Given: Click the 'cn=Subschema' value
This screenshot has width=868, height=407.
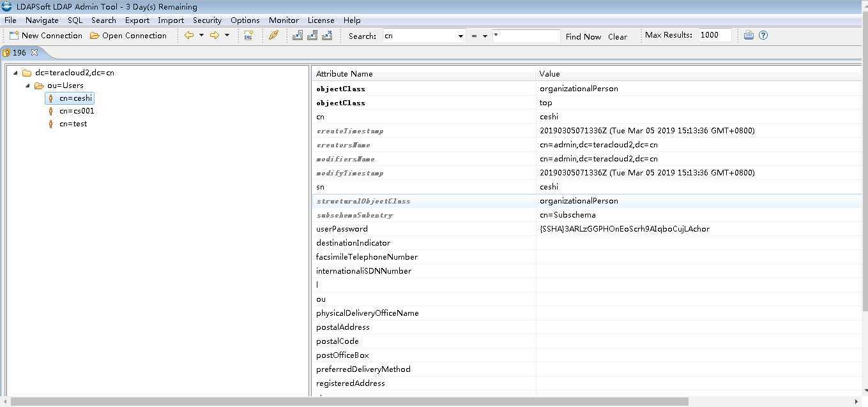Looking at the screenshot, I should (x=567, y=215).
